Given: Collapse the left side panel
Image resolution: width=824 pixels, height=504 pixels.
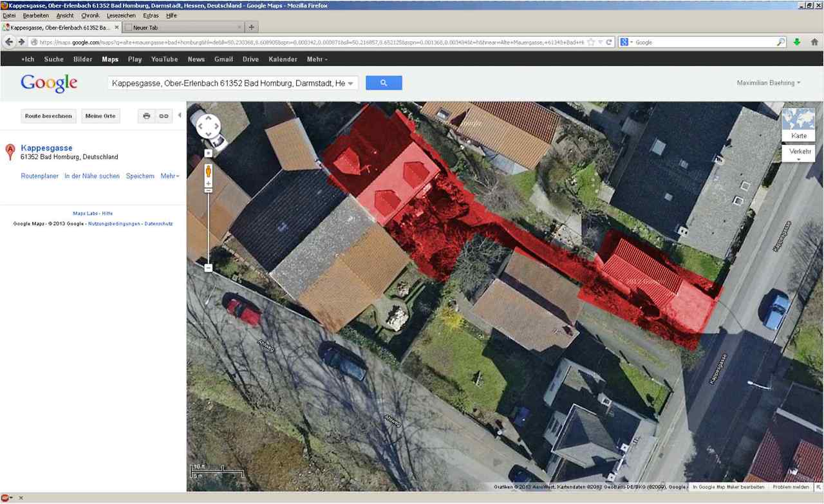Looking at the screenshot, I should (x=180, y=116).
